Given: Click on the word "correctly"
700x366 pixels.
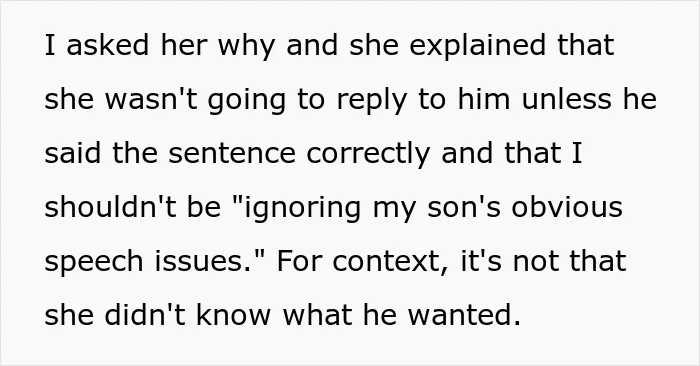Looking at the screenshot, I should [x=368, y=156].
